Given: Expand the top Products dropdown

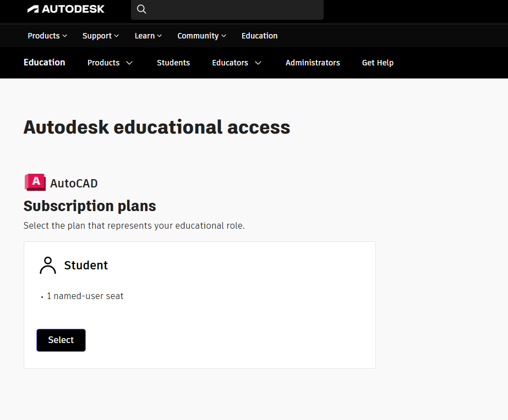Looking at the screenshot, I should pos(47,36).
